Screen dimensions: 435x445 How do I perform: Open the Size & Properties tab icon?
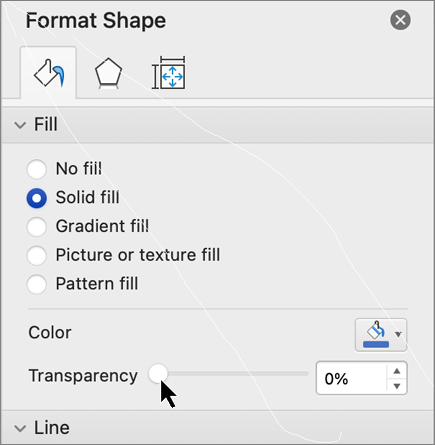(168, 73)
